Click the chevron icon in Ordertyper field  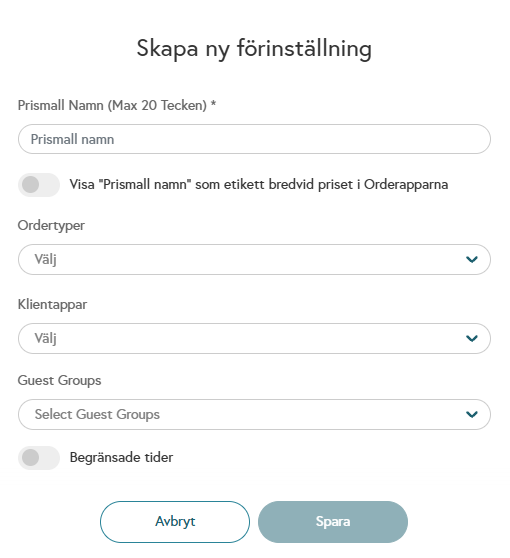[472, 259]
